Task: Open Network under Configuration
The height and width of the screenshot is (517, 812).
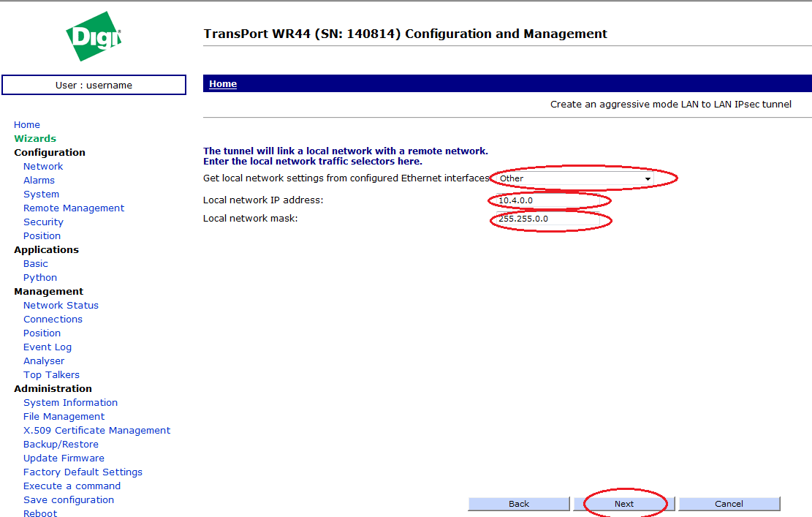Action: 43,166
